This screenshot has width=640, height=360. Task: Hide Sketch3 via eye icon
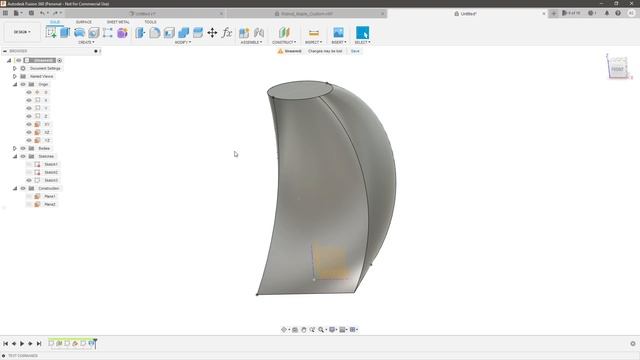[29, 180]
